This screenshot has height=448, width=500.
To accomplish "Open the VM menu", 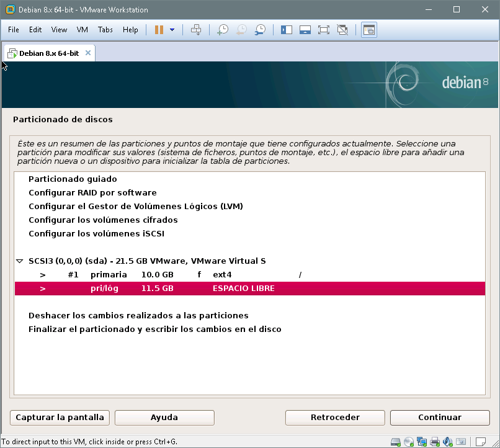I will tap(83, 30).
